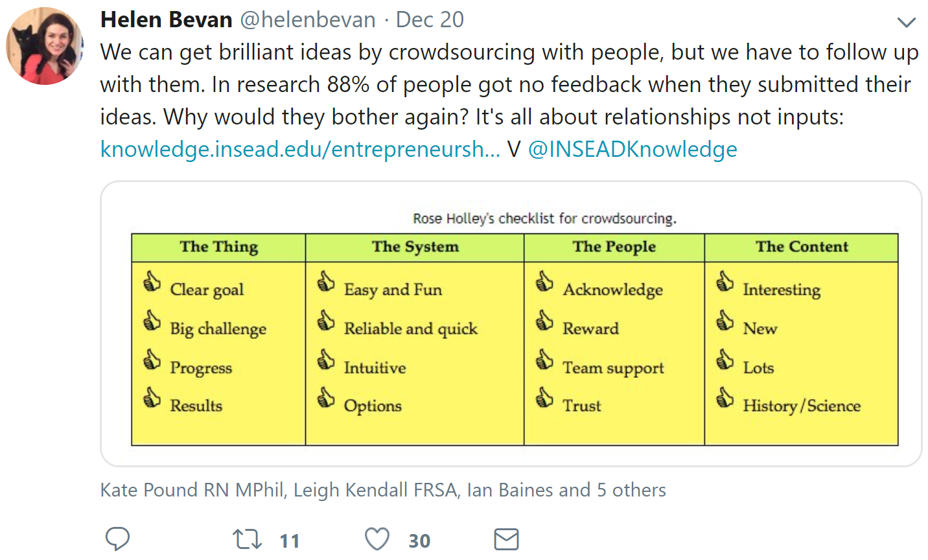Open the knowledge.insead.edu article link
Screen dimensions: 928x560
300,149
